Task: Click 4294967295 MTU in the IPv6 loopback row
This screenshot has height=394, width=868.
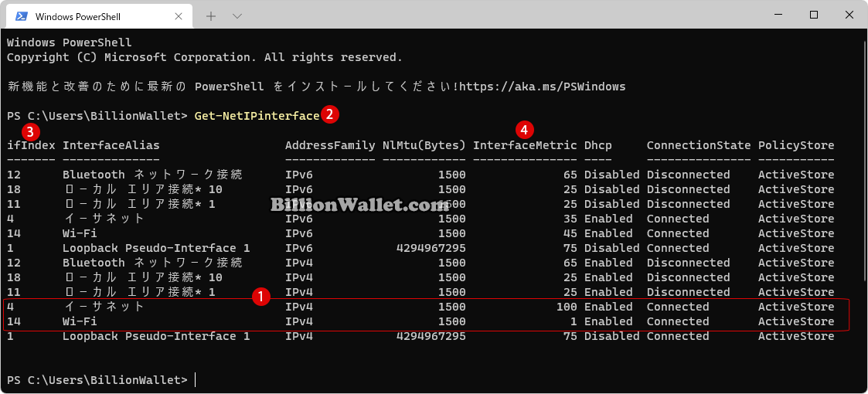Action: coord(431,248)
